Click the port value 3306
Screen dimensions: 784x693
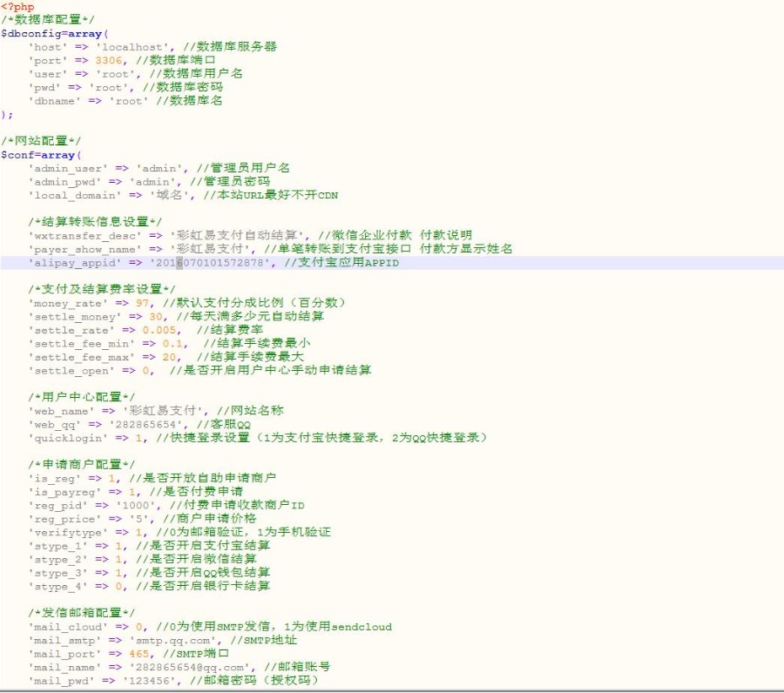tap(109, 61)
